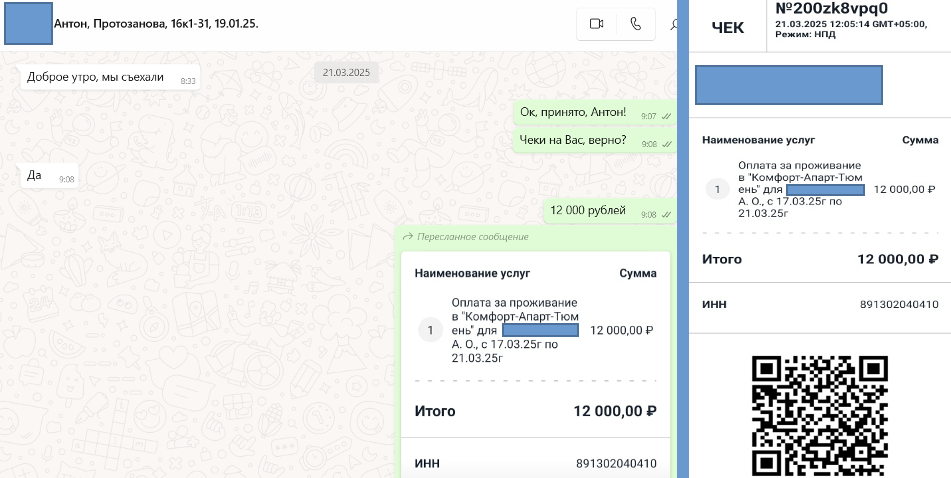Image resolution: width=951 pixels, height=478 pixels.
Task: Click receipt number '№200zk8vpq0' in the receipt panel
Action: pos(832,8)
